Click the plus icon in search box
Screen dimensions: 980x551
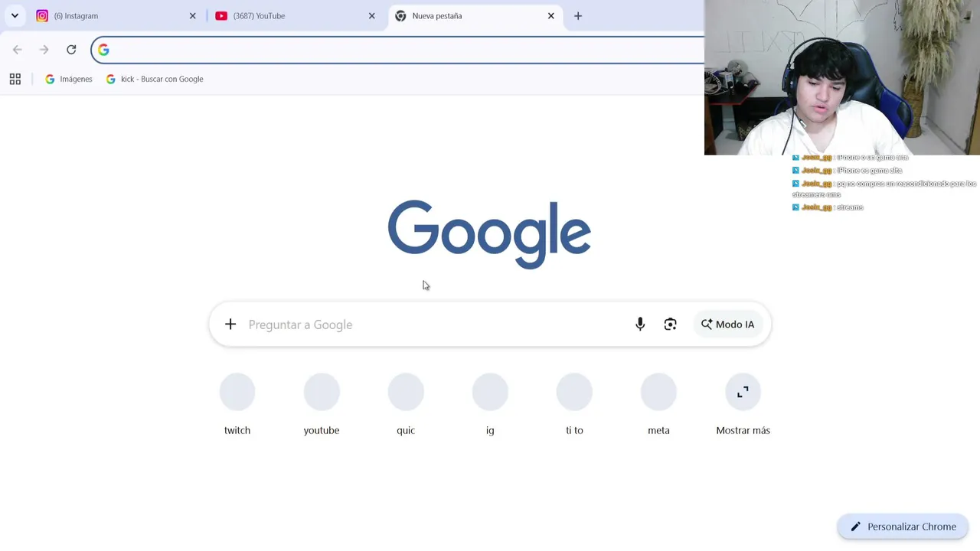point(230,324)
